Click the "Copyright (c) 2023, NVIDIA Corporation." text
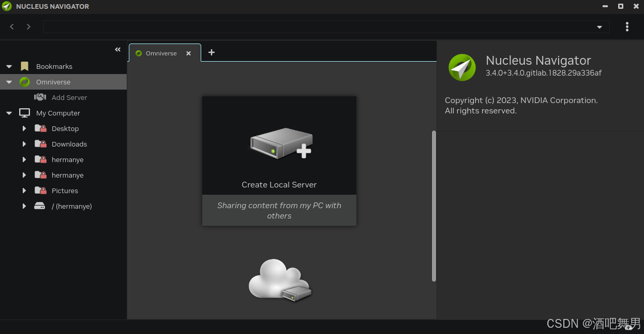 pyautogui.click(x=521, y=100)
